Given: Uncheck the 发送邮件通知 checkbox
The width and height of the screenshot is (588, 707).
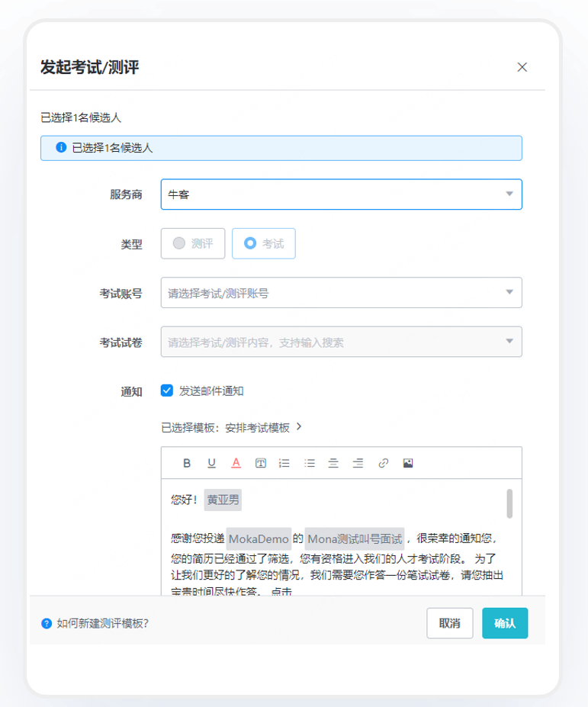Looking at the screenshot, I should [x=167, y=390].
